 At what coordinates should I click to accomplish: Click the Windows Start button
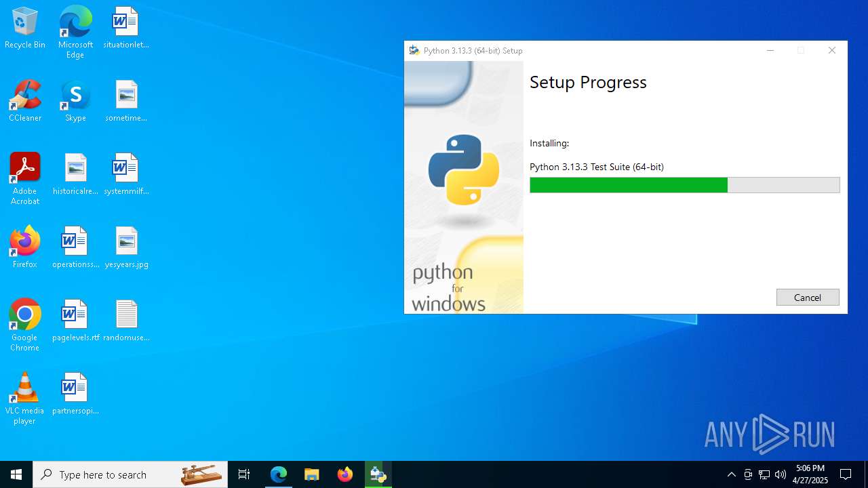tap(16, 474)
